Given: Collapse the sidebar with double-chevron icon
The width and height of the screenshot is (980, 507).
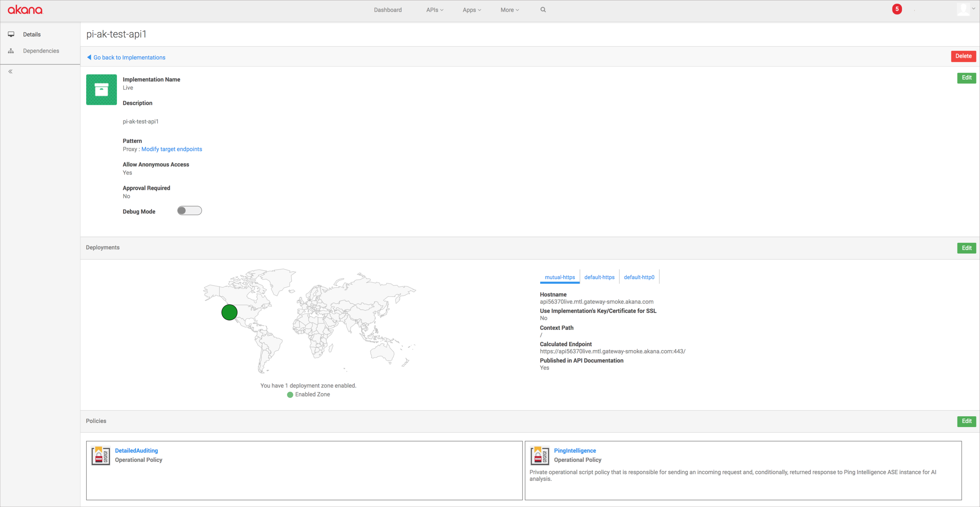Looking at the screenshot, I should (x=11, y=72).
